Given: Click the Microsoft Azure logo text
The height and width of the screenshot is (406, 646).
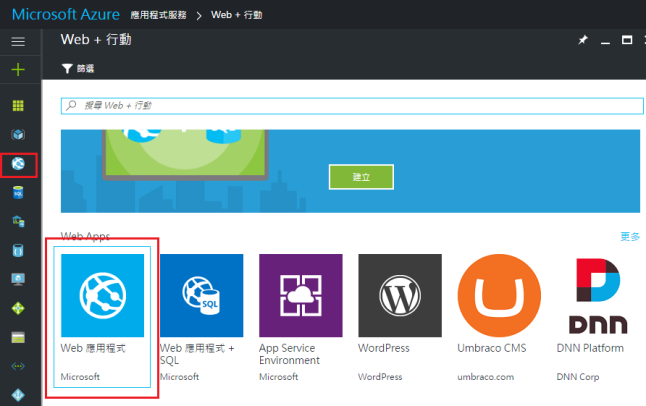Looking at the screenshot, I should [x=66, y=14].
